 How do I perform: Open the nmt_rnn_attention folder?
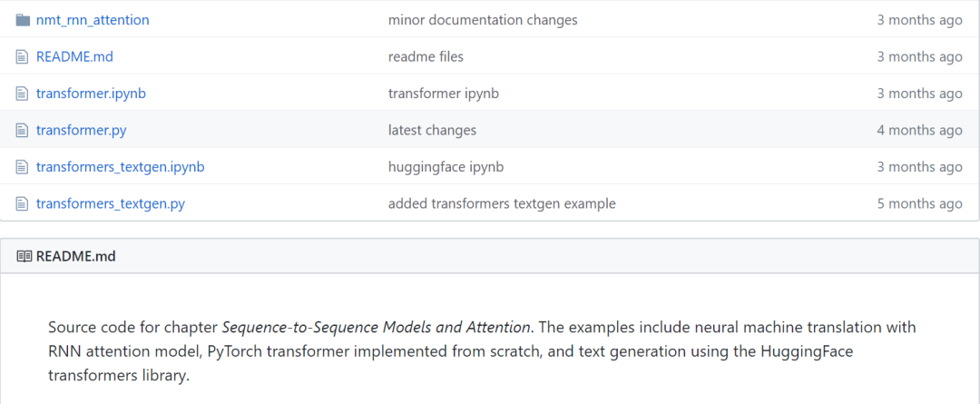(93, 20)
